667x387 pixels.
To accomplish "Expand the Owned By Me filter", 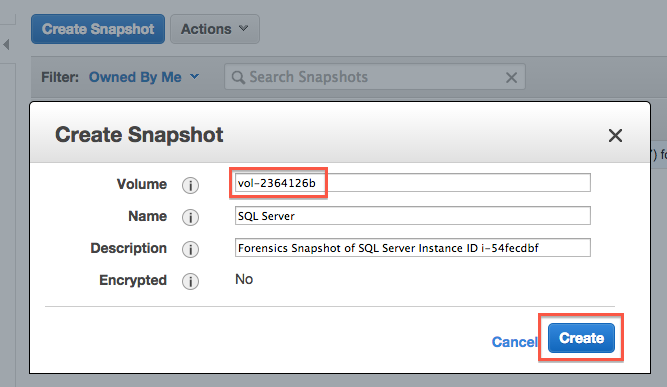I will click(144, 77).
